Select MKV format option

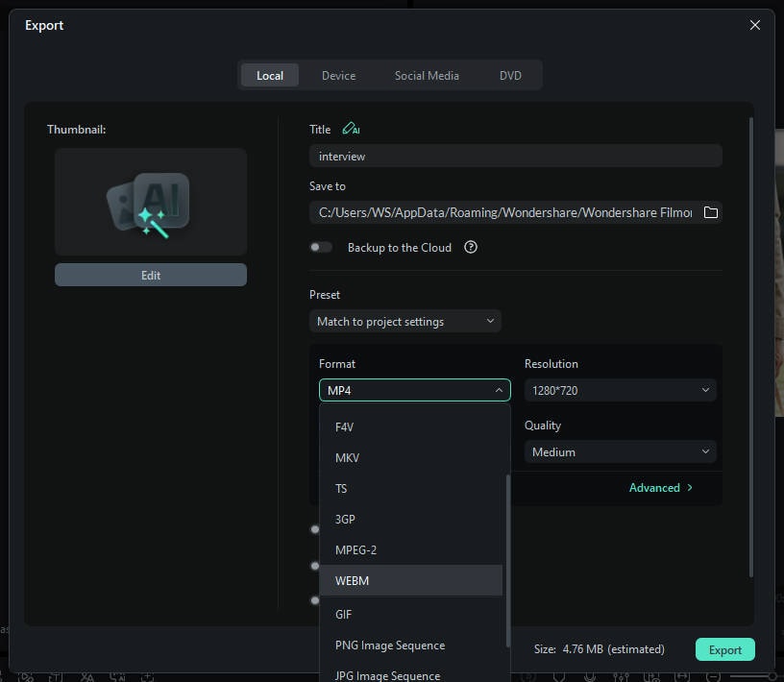(411, 457)
